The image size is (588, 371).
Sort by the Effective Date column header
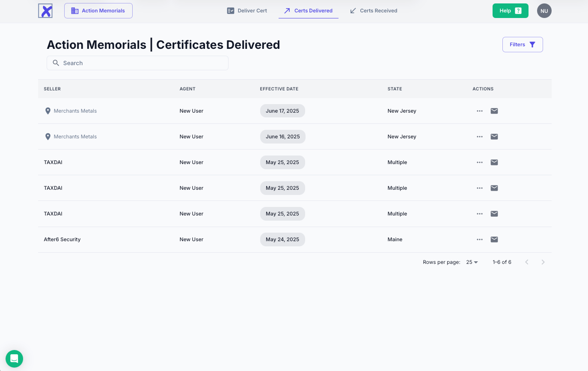click(x=279, y=89)
